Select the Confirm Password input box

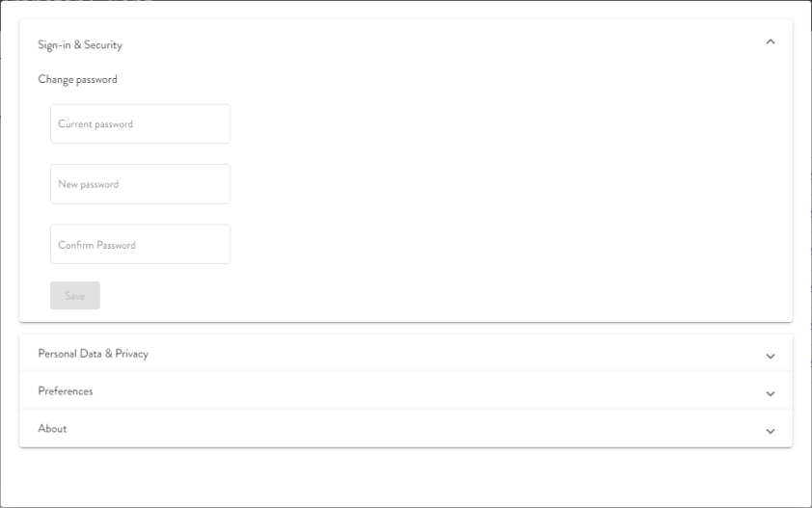coord(140,245)
